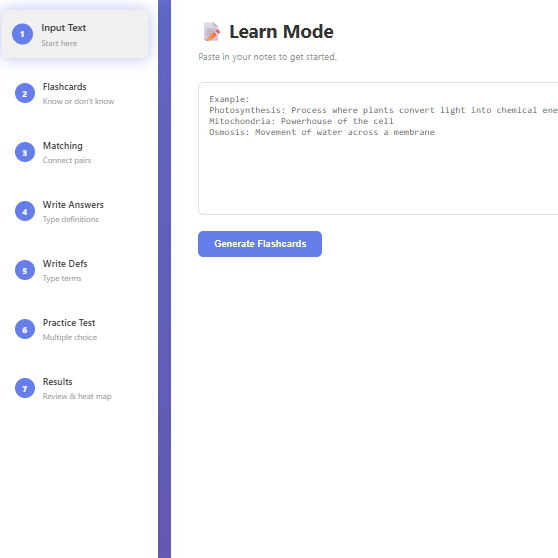View the Results step
Image resolution: width=558 pixels, height=558 pixels.
75,388
